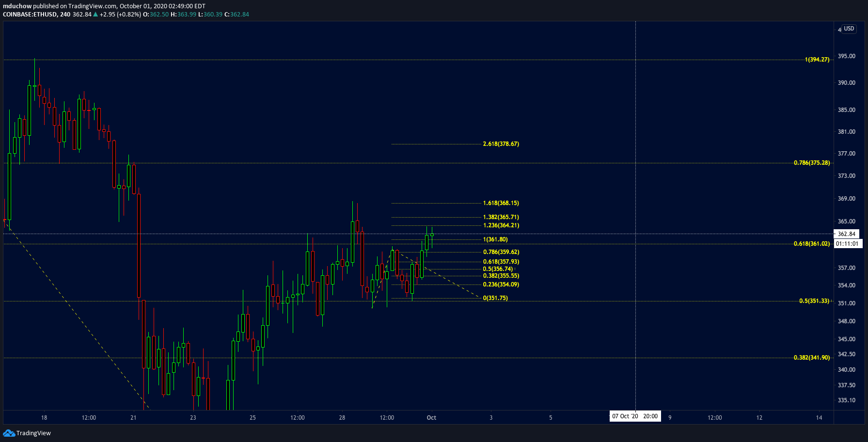Click the 23 date label on time axis

click(193, 418)
